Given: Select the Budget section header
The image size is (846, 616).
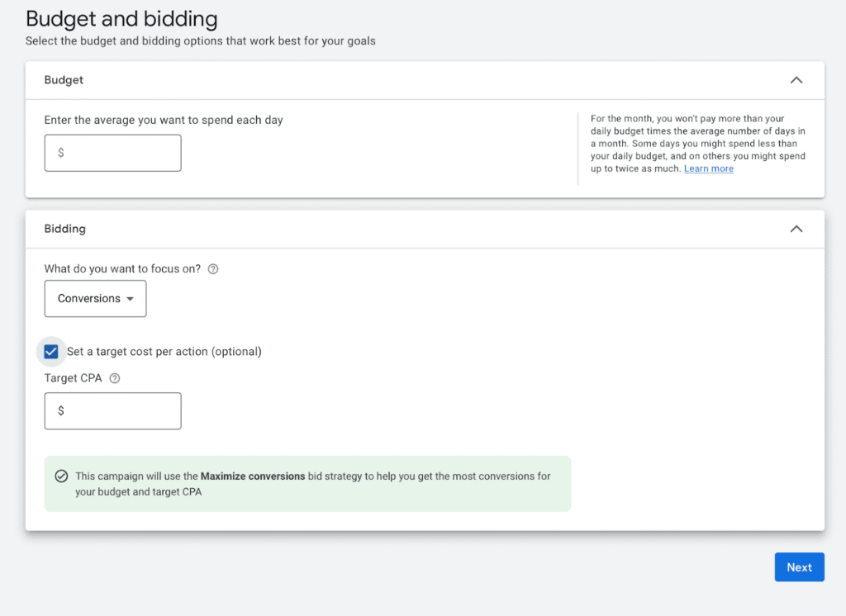Looking at the screenshot, I should [64, 80].
